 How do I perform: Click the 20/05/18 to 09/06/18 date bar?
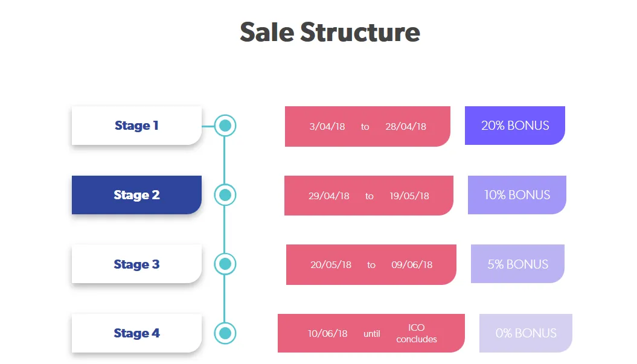(x=371, y=264)
